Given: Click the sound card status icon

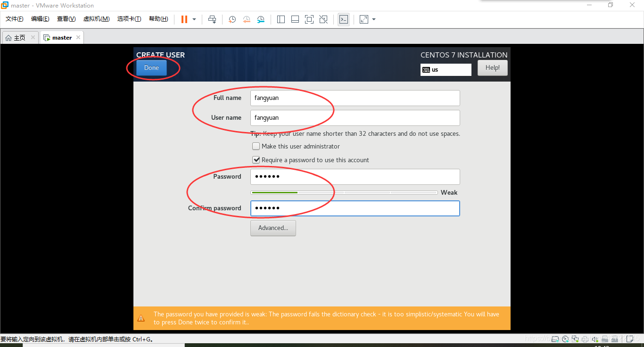Looking at the screenshot, I should coord(595,339).
